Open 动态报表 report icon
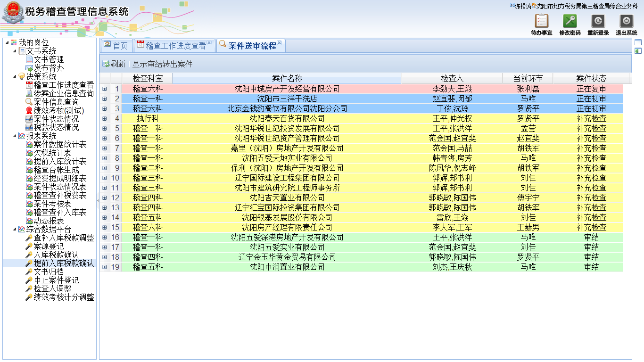 tap(29, 221)
